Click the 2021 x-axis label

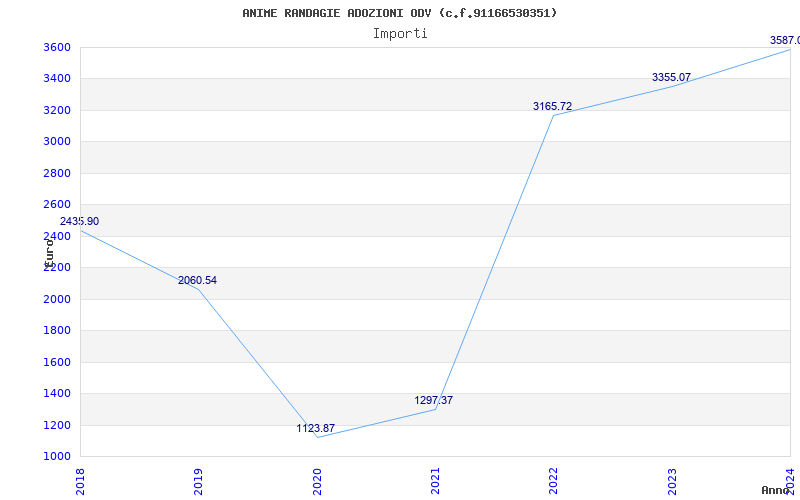[435, 481]
